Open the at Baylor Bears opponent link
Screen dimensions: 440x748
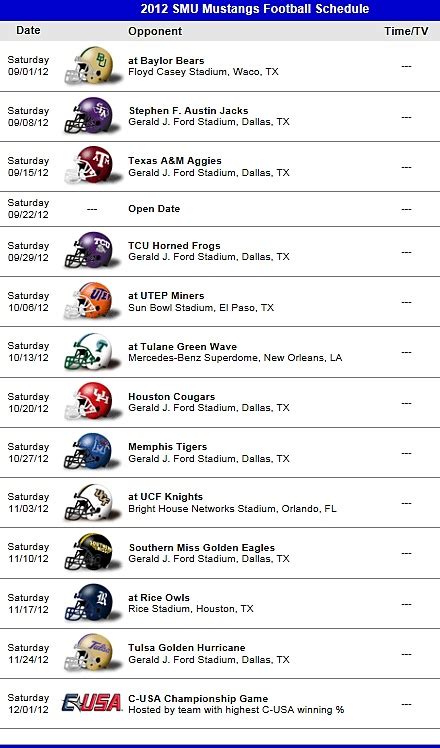pyautogui.click(x=166, y=61)
